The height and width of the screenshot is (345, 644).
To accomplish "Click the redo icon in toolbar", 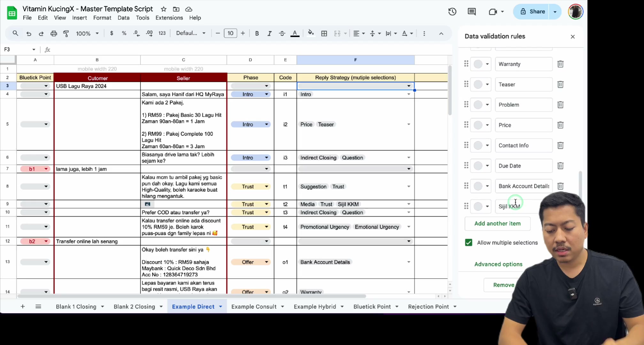I will click(x=41, y=34).
